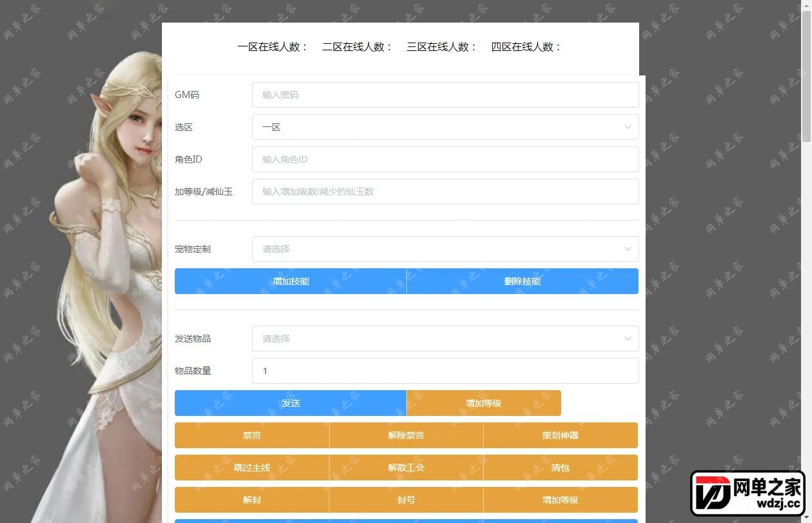This screenshot has width=812, height=523.
Task: Click the 加等级/减仙玉 label
Action: pos(204,192)
